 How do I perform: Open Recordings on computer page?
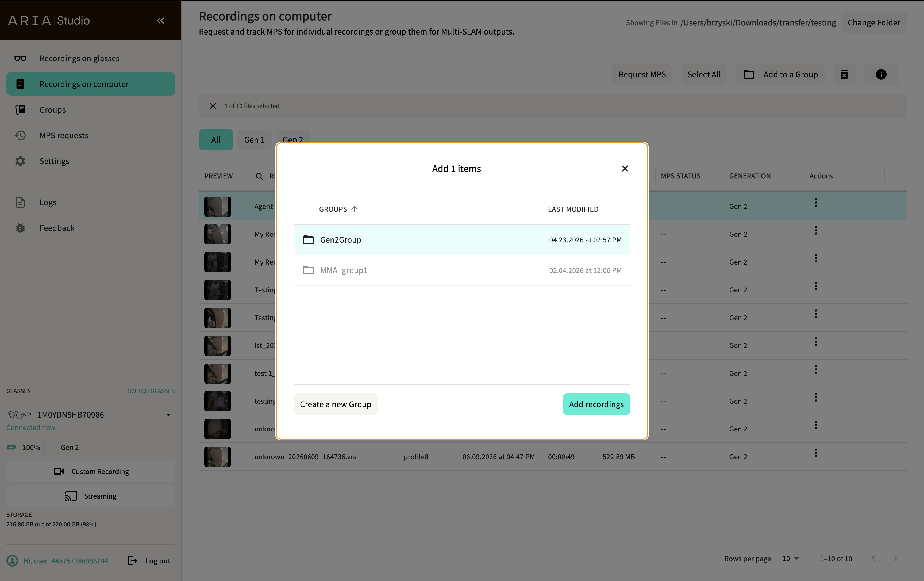91,84
